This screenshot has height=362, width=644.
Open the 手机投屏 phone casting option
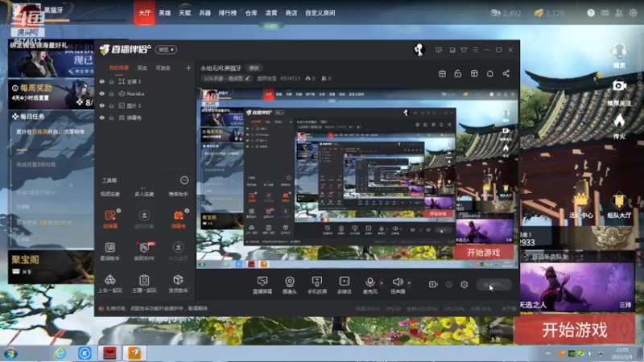[x=316, y=285]
